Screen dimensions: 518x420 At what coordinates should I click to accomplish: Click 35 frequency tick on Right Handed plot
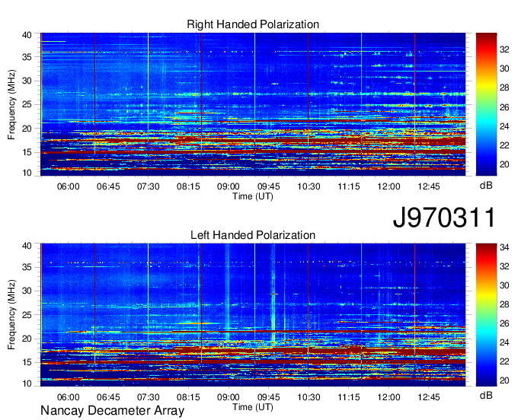[27, 57]
